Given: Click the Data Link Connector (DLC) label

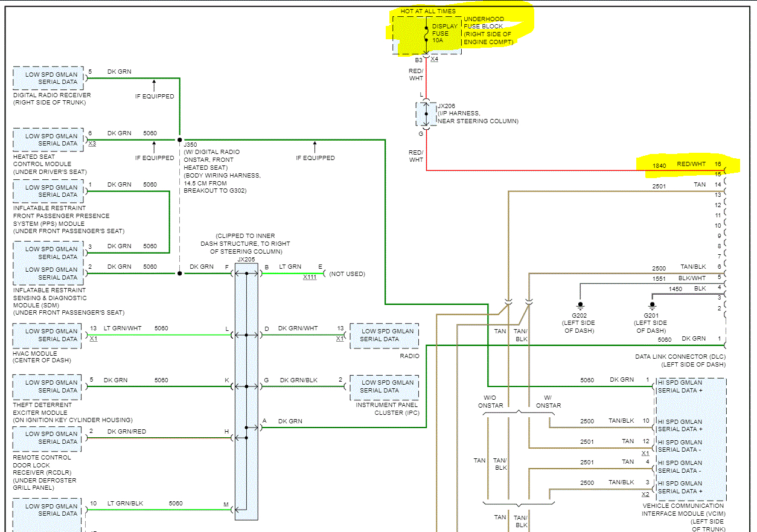Looking at the screenshot, I should click(x=680, y=357).
